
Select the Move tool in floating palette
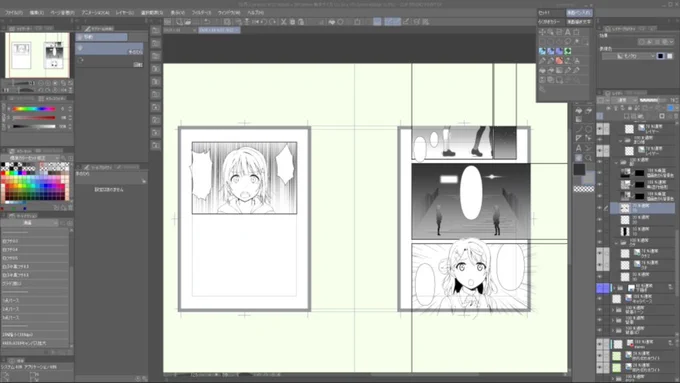pos(542,32)
